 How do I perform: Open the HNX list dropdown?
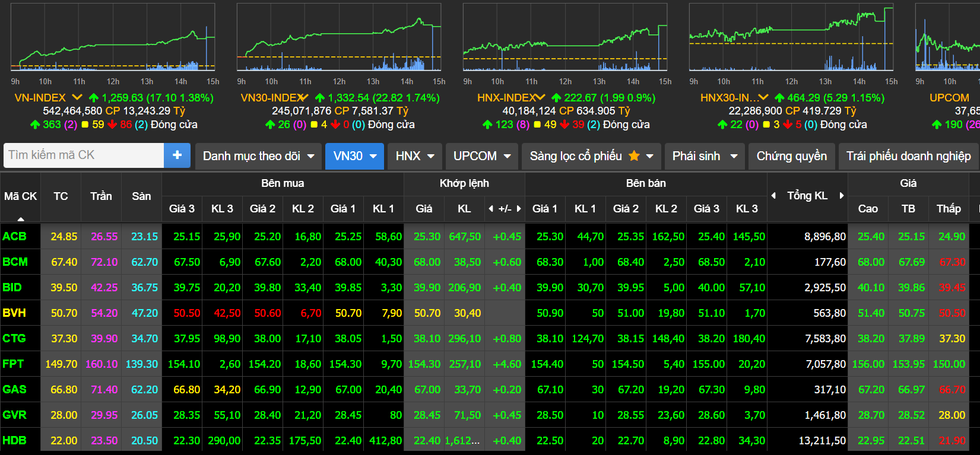click(x=415, y=156)
